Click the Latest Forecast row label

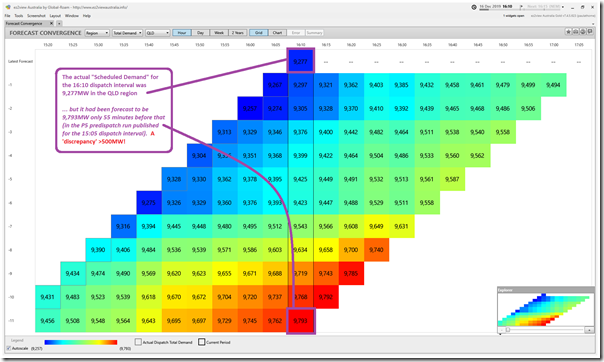pyautogui.click(x=20, y=61)
